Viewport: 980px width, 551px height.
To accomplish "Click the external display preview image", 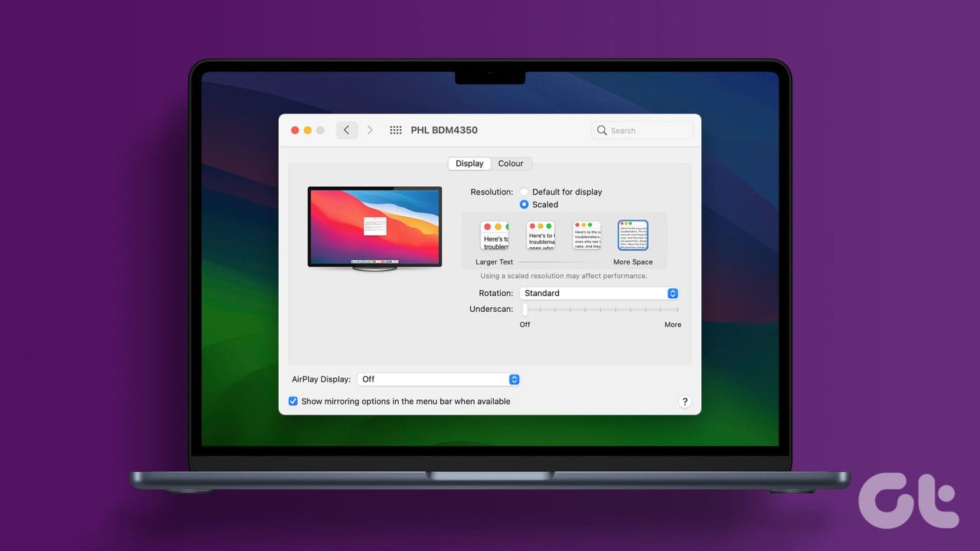I will point(375,228).
